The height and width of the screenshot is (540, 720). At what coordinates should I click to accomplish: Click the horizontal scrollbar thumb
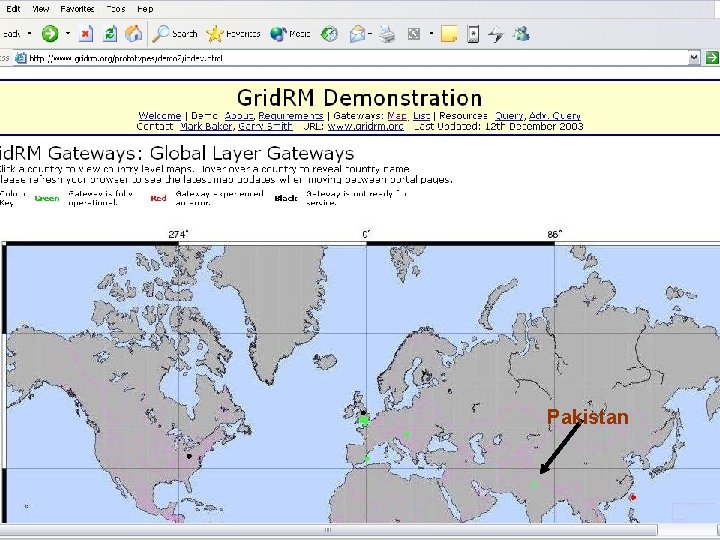point(328,530)
